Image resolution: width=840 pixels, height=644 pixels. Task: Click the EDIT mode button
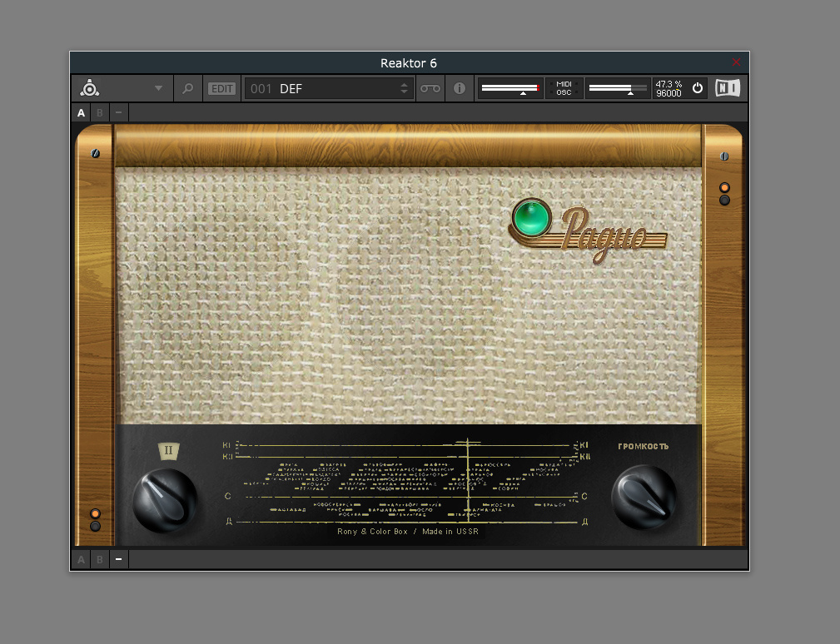point(221,88)
